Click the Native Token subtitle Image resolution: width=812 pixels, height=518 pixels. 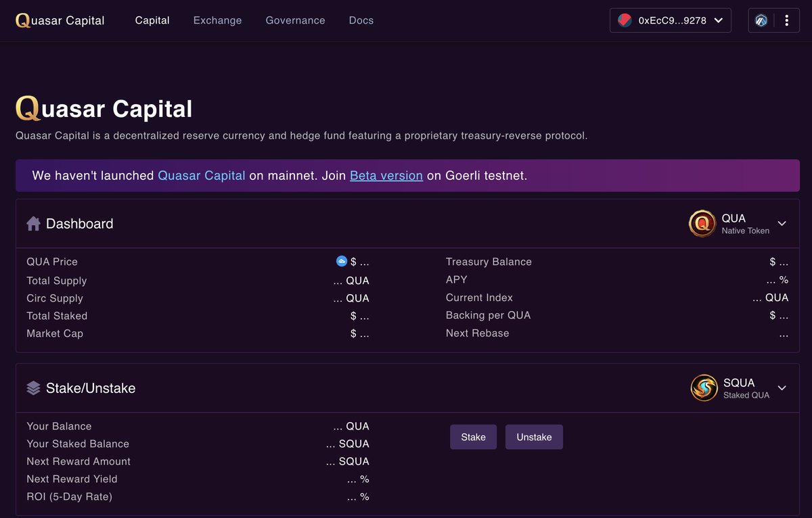(x=746, y=231)
